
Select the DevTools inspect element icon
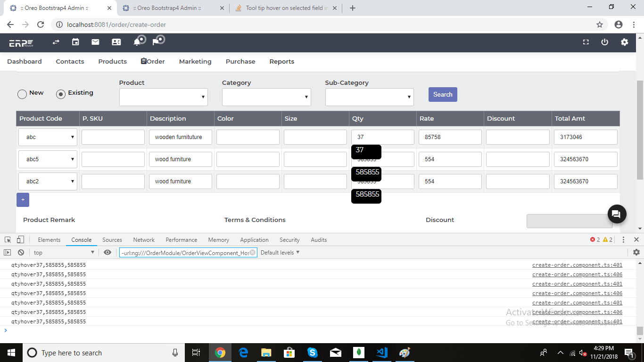pyautogui.click(x=8, y=240)
